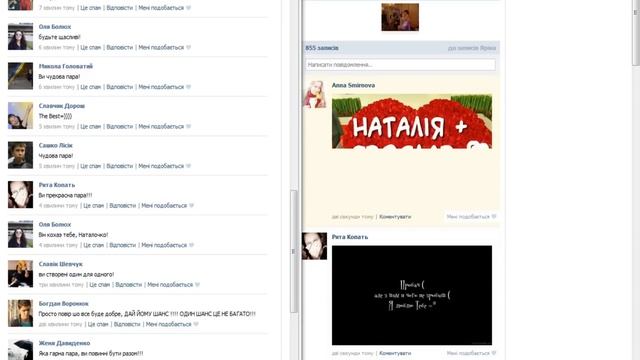Reply to Славік Шевчук's comment
This screenshot has height=360, width=640.
(129, 285)
